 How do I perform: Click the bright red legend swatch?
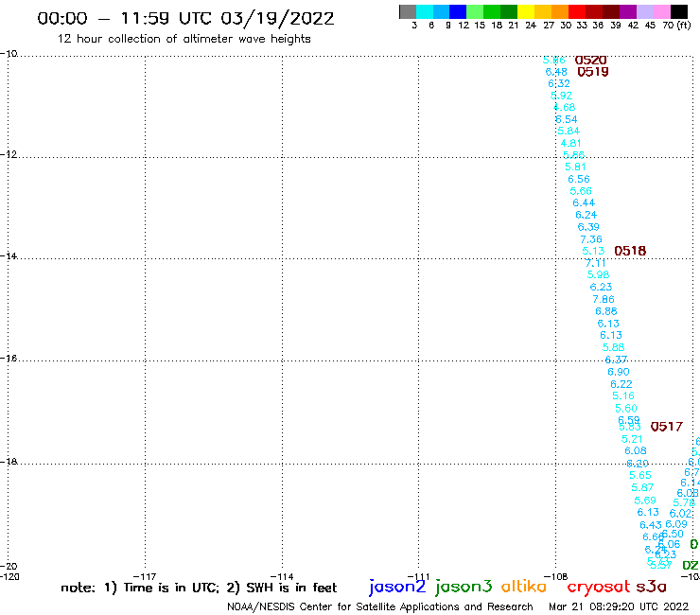pos(577,11)
